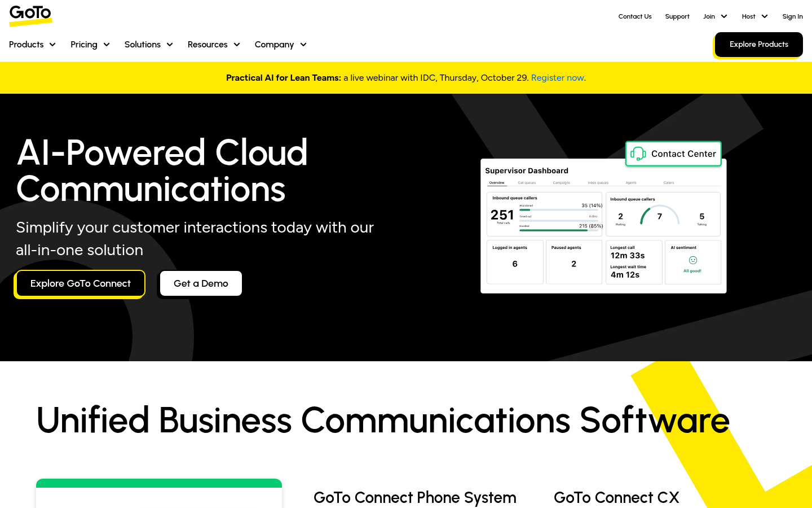The width and height of the screenshot is (812, 508).
Task: Open the Host dropdown arrow
Action: tap(765, 16)
